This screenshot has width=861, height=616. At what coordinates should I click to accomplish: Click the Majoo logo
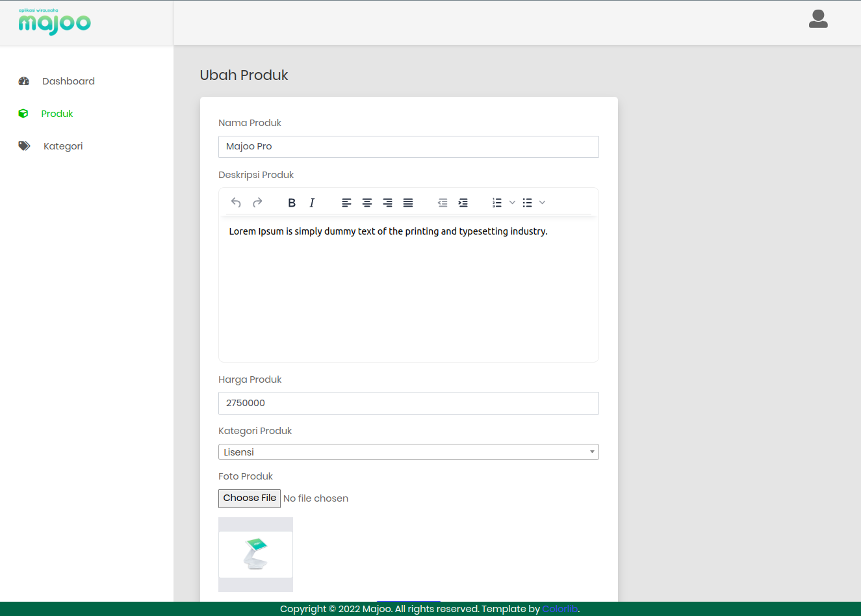tap(55, 21)
